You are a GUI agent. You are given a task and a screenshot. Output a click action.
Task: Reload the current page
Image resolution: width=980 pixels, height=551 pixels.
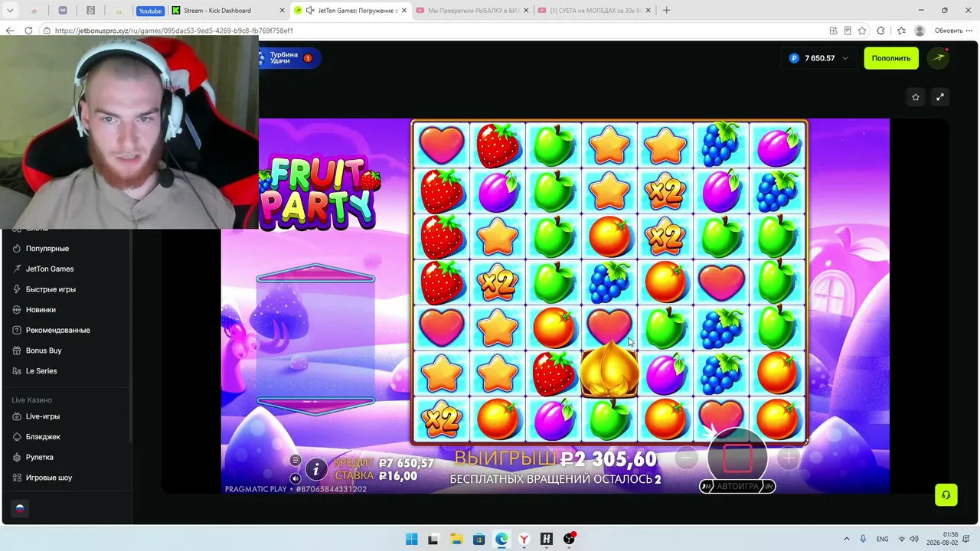click(x=28, y=31)
